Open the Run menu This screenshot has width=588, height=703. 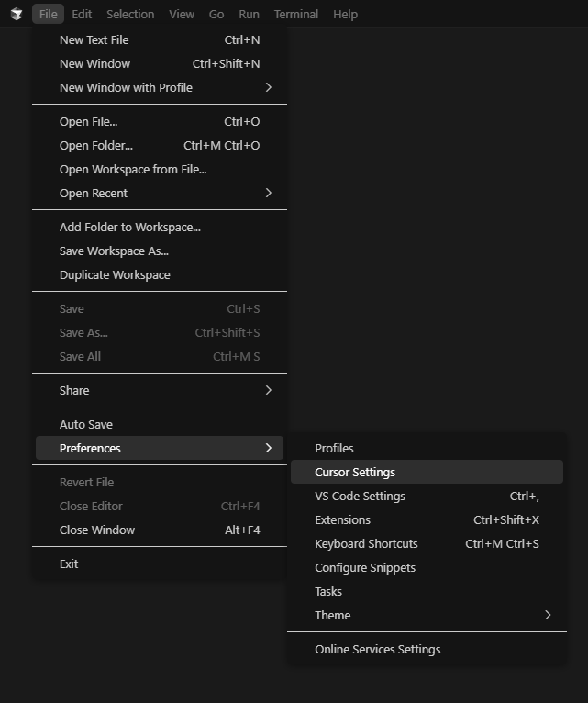(249, 15)
